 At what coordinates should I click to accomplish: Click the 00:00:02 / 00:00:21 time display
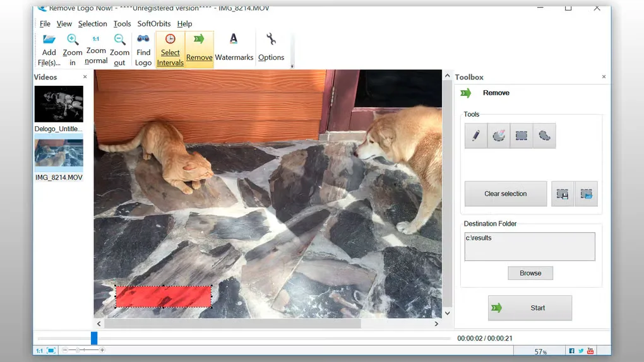tap(485, 339)
